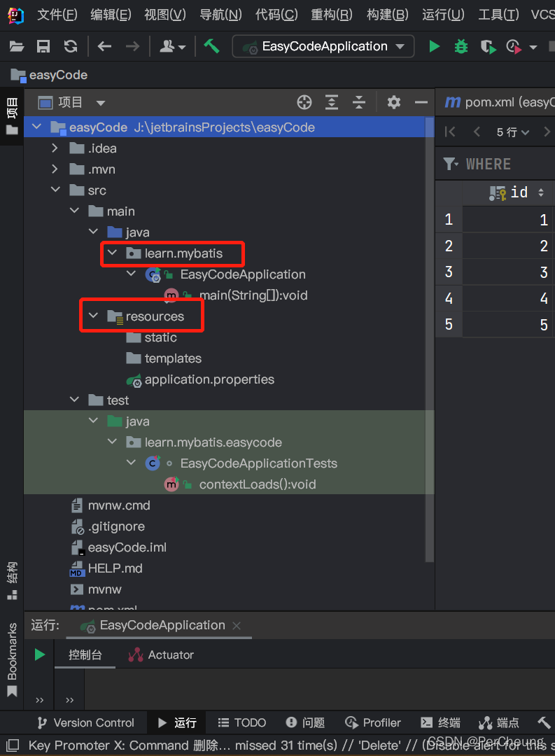555x756 pixels.
Task: Go to first page in table viewer
Action: (x=450, y=132)
